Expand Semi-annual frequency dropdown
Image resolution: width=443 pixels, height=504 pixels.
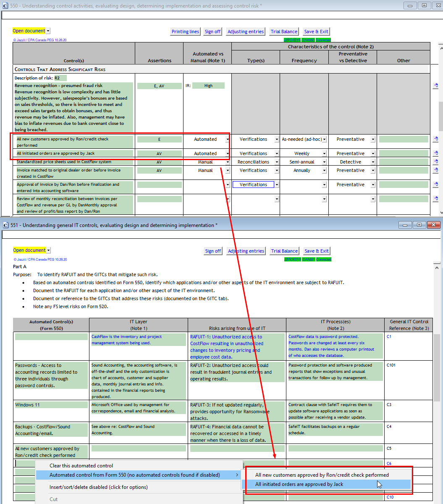point(324,162)
